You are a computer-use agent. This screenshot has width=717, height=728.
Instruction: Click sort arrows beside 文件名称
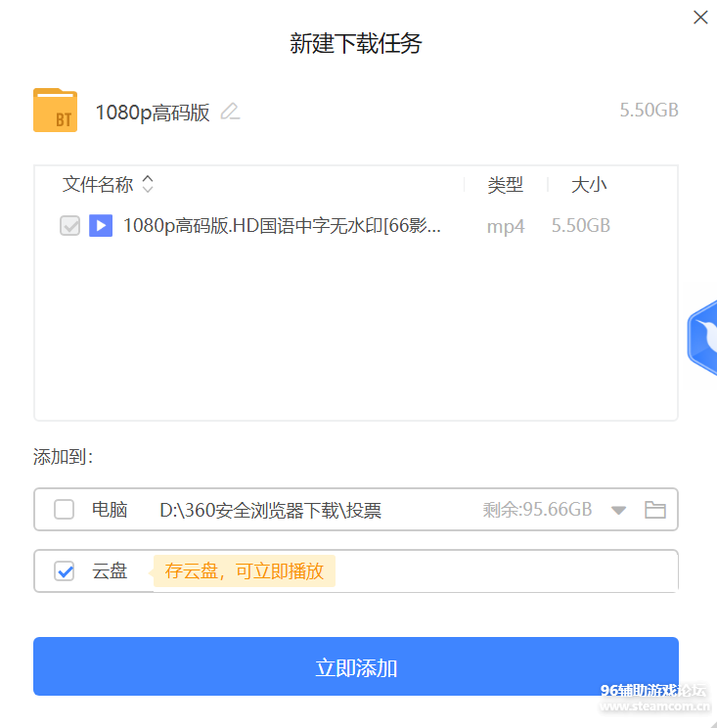click(148, 184)
